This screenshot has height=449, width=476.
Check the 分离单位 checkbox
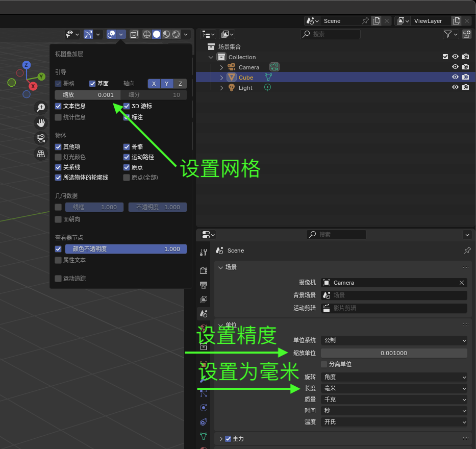[324, 364]
